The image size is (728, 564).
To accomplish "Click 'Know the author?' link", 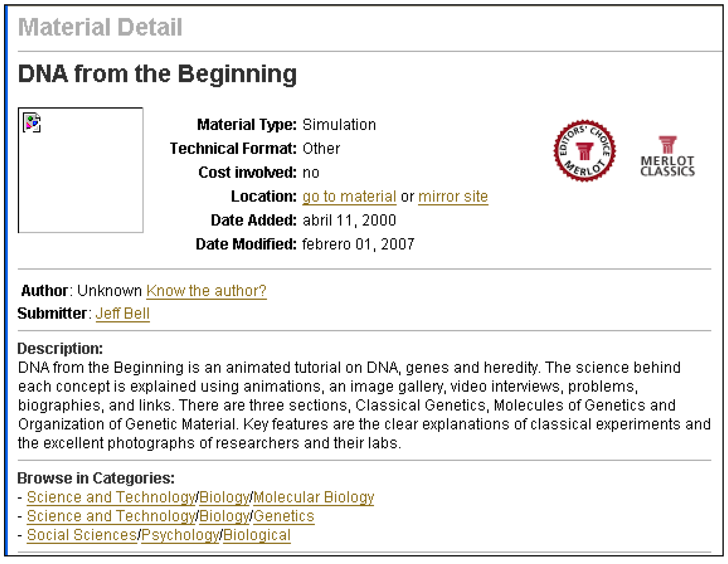I will pyautogui.click(x=206, y=291).
